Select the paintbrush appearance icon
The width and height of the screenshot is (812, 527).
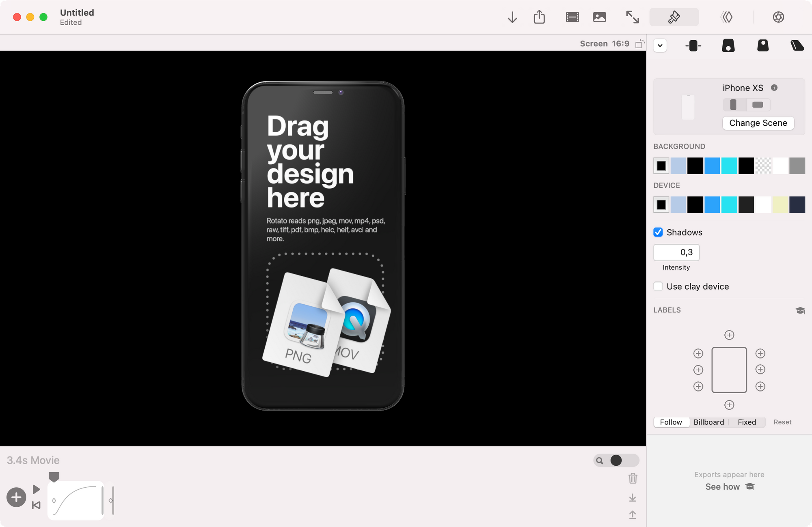coord(674,17)
